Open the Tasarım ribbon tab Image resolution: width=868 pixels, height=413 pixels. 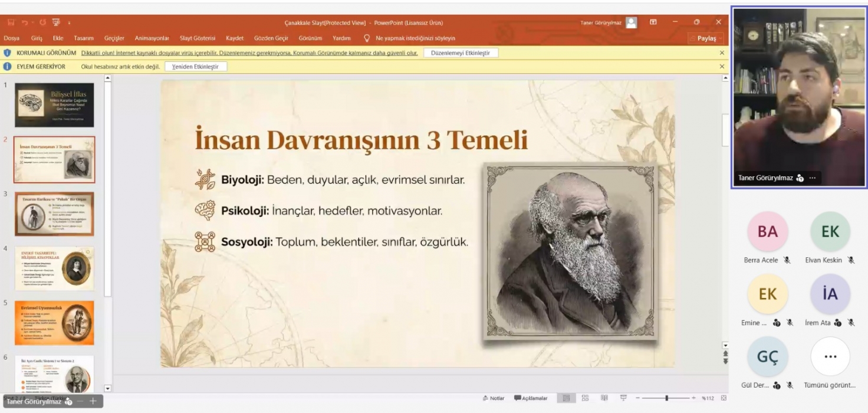[84, 38]
